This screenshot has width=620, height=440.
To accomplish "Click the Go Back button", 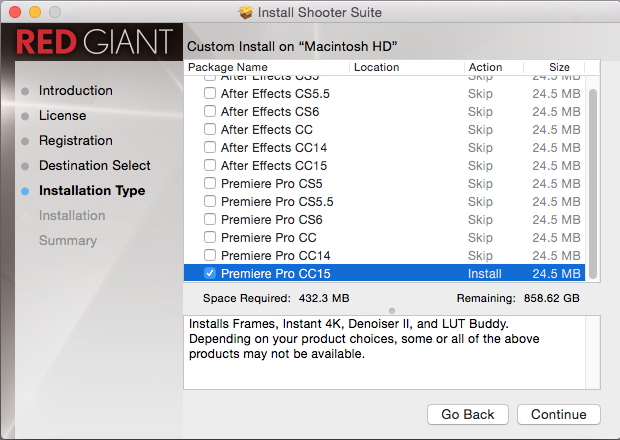I will pyautogui.click(x=468, y=414).
